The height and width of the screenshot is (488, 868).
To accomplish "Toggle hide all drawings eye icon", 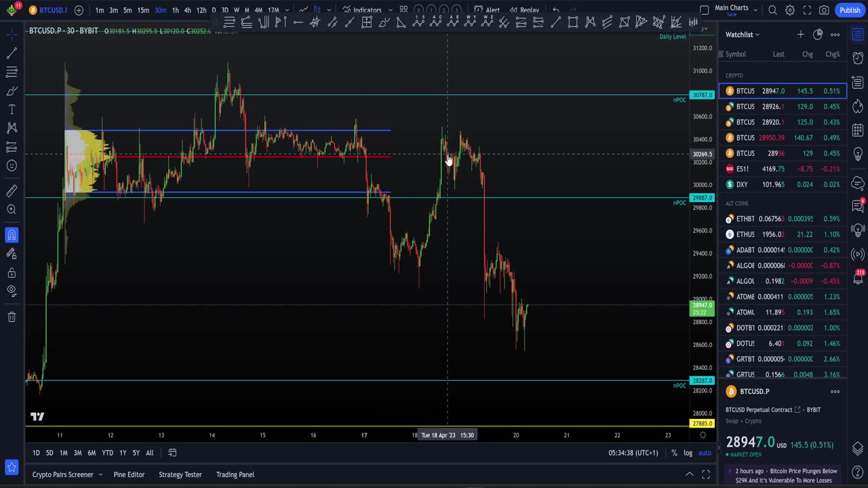I will (x=12, y=291).
